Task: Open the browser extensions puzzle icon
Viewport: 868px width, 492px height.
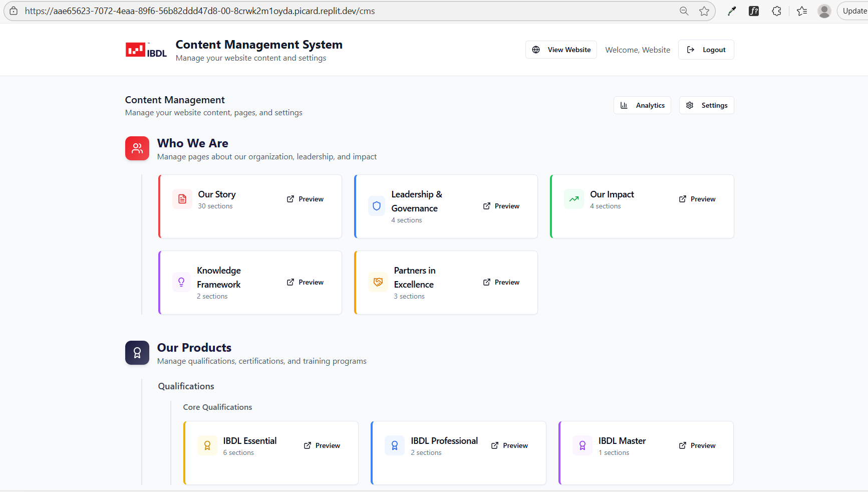Action: (776, 11)
